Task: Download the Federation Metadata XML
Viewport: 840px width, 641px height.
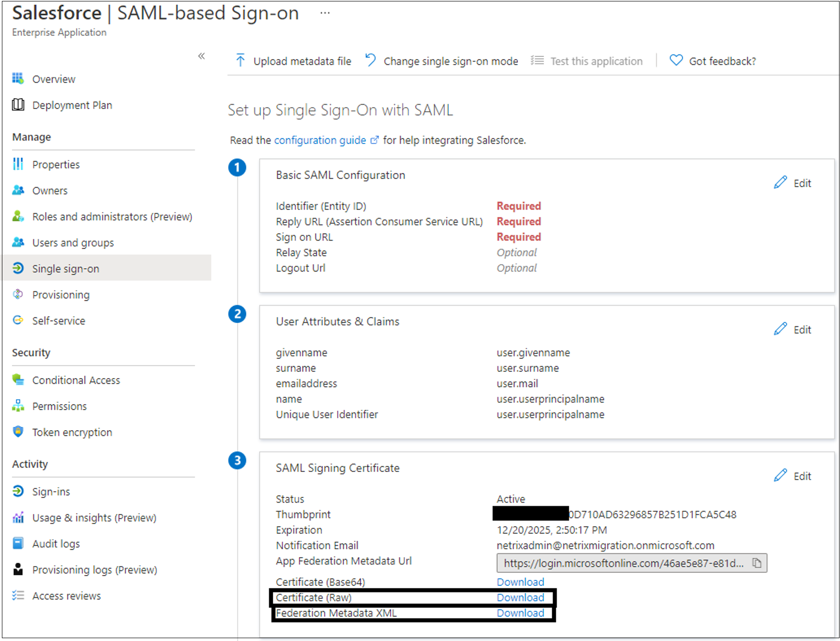Action: (x=520, y=613)
